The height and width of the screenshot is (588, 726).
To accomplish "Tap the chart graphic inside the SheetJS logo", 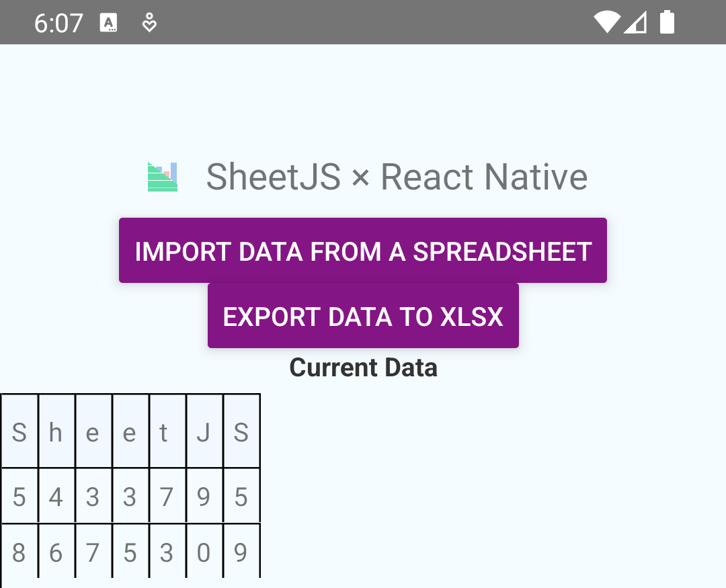I will click(x=161, y=177).
